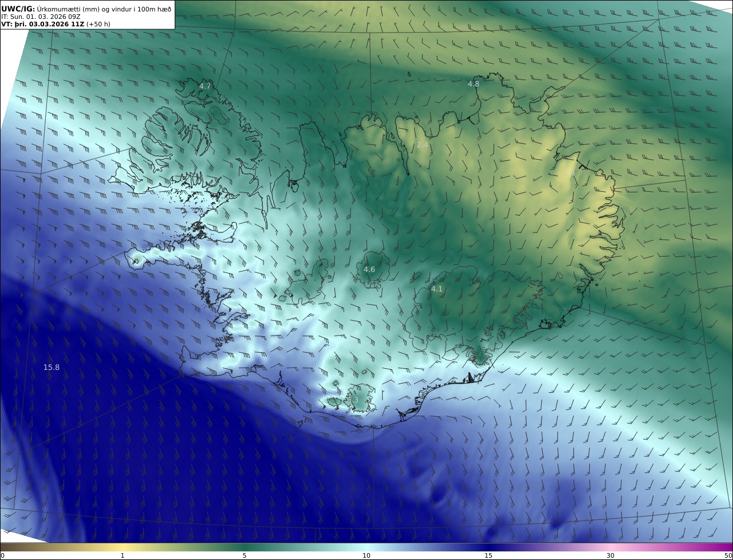This screenshot has width=733, height=560.
Task: Click the colorbar tick label "10"
Action: (366, 555)
